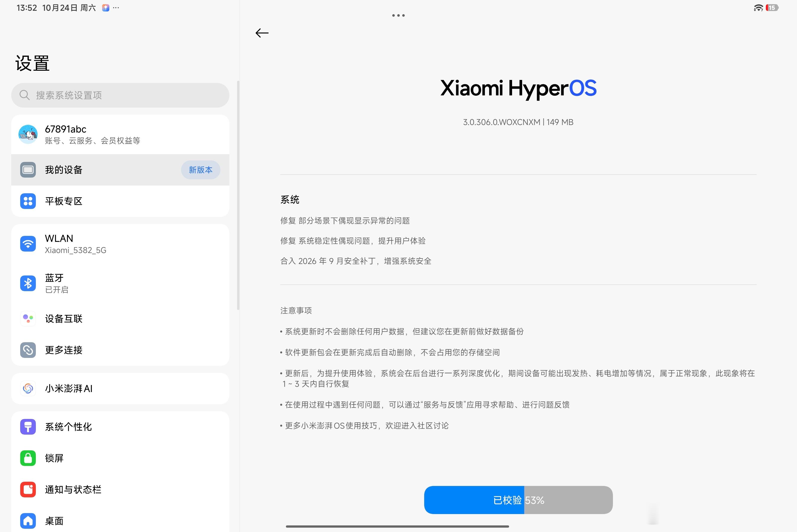Click the 67891abc account avatar
This screenshot has height=532, width=797.
(x=28, y=134)
